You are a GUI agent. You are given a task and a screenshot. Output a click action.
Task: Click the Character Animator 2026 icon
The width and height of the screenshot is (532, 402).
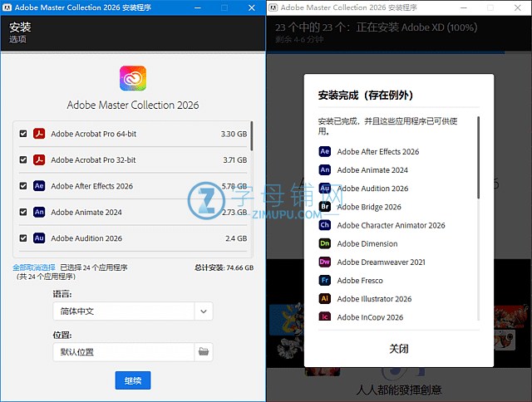point(325,225)
